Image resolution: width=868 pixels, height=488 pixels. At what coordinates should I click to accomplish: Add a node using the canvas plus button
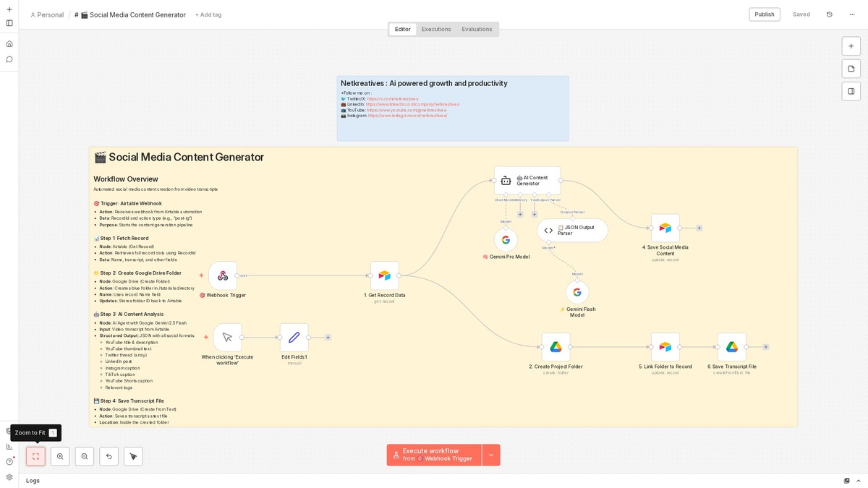[851, 46]
